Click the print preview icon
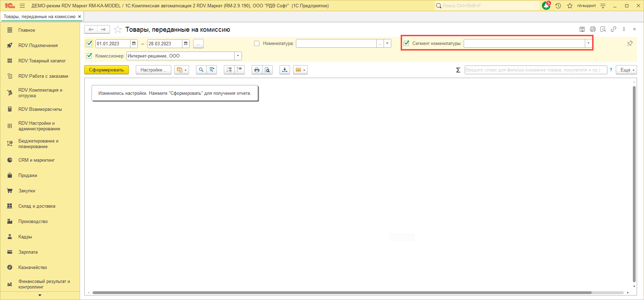The image size is (644, 300). click(267, 70)
